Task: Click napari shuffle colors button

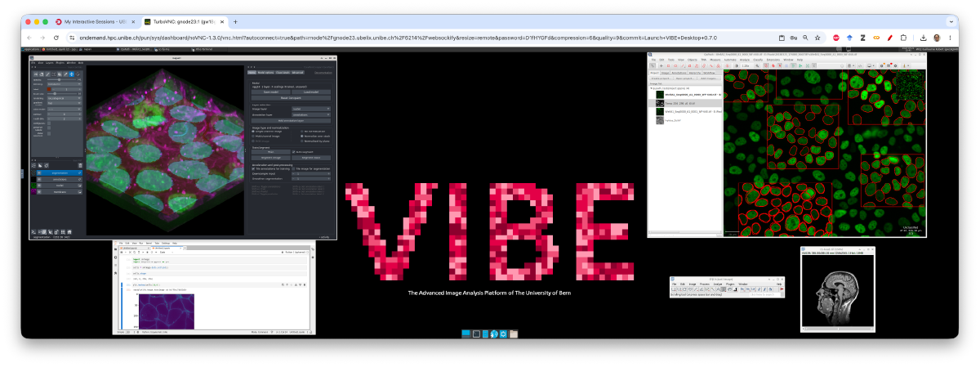Action: tap(35, 74)
